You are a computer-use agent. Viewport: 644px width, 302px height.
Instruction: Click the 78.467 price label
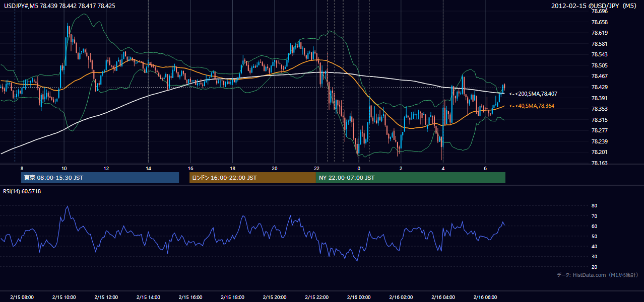[599, 76]
